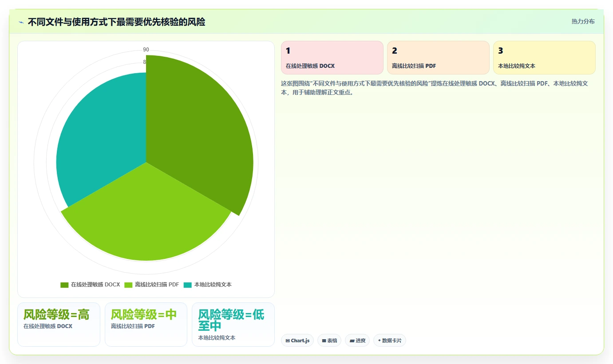Select the 风险等级=低至中 stat card

pyautogui.click(x=233, y=325)
